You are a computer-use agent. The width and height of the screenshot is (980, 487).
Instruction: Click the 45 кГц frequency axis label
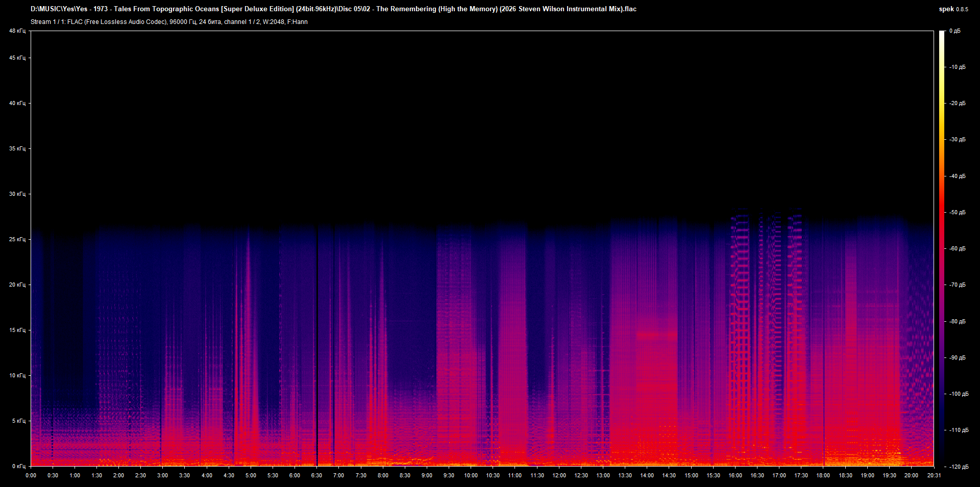[17, 58]
